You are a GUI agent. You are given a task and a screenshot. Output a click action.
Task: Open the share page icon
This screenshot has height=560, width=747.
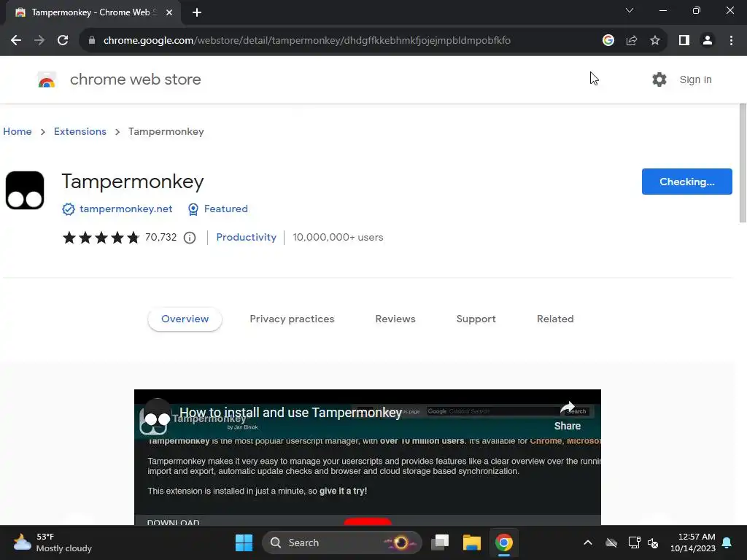(x=632, y=41)
